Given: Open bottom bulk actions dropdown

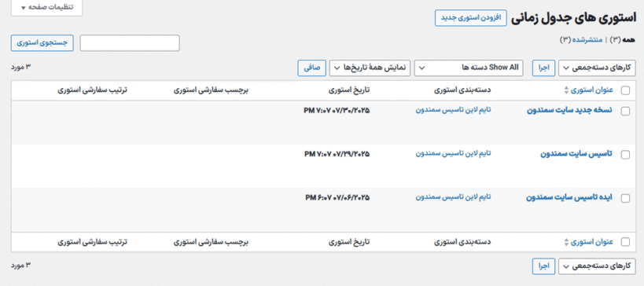Looking at the screenshot, I should [x=597, y=266].
